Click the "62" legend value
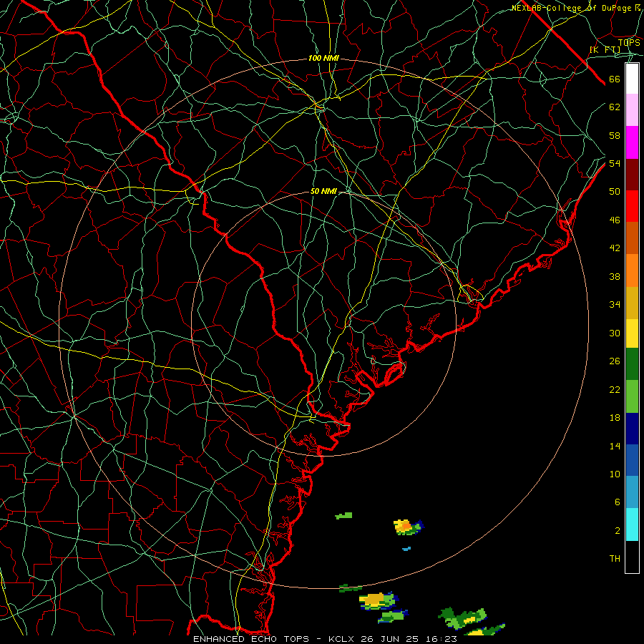Viewport: 644px width, 644px height. point(615,107)
